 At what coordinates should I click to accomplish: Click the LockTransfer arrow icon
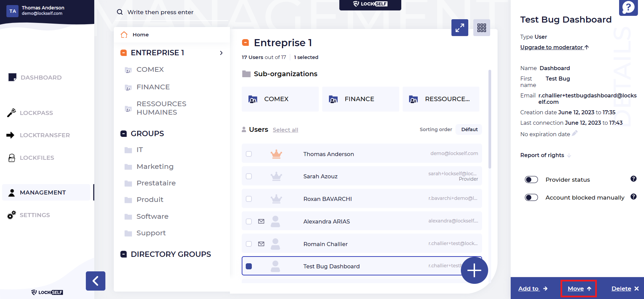click(x=10, y=135)
